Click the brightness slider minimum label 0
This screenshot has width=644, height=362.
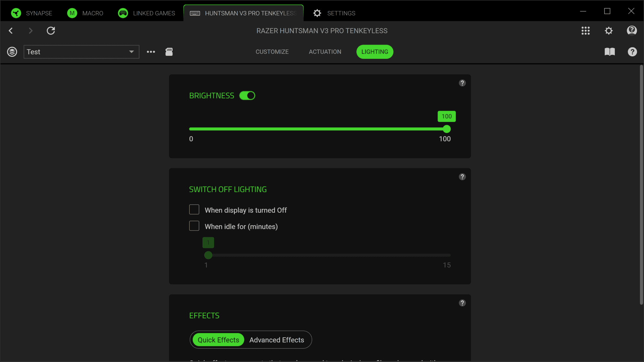(x=191, y=139)
